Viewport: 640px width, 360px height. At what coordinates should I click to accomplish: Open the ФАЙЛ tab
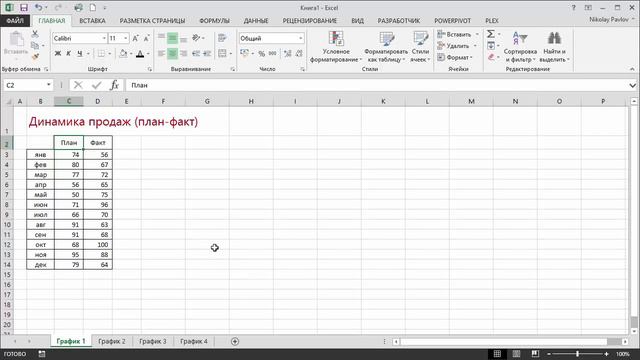tap(15, 20)
